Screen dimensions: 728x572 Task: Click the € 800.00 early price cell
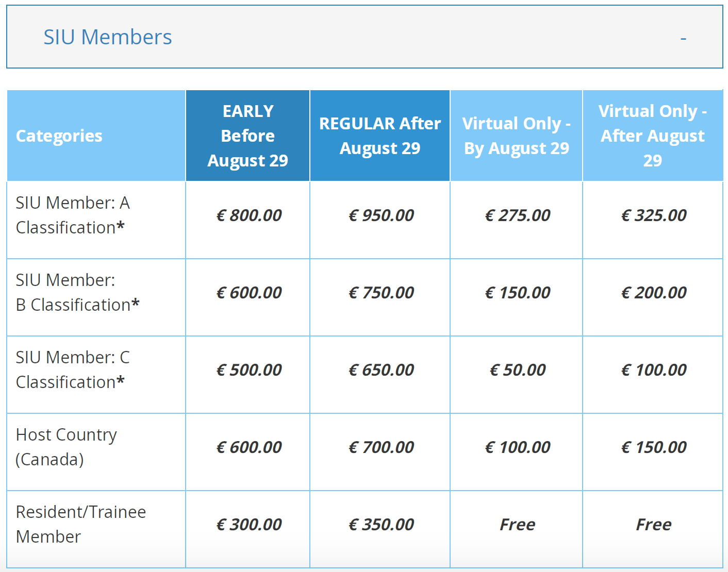249,215
